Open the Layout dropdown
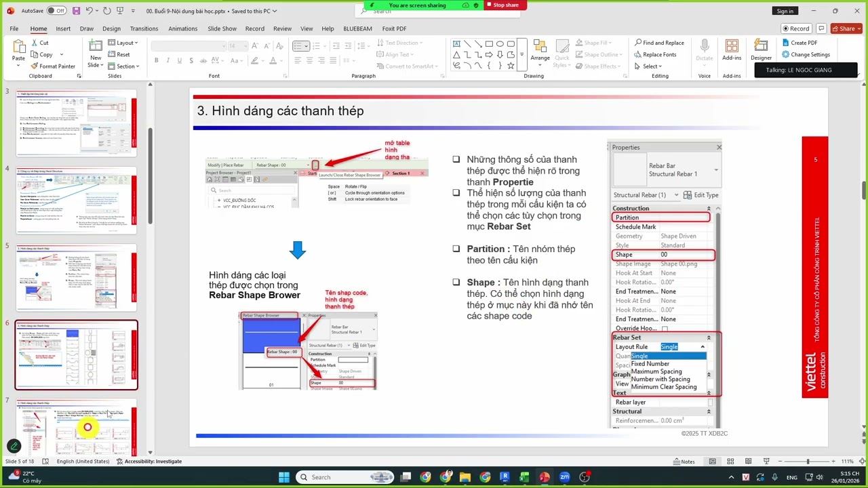Screen dimensions: 868x488 (x=123, y=43)
